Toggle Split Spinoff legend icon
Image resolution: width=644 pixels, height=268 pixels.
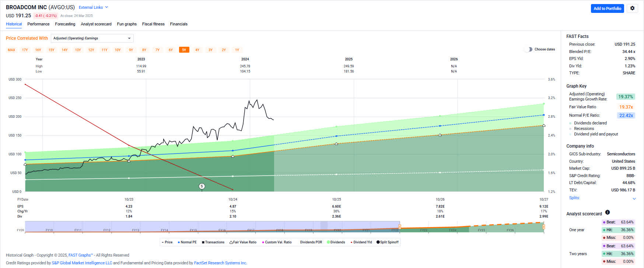click(378, 242)
